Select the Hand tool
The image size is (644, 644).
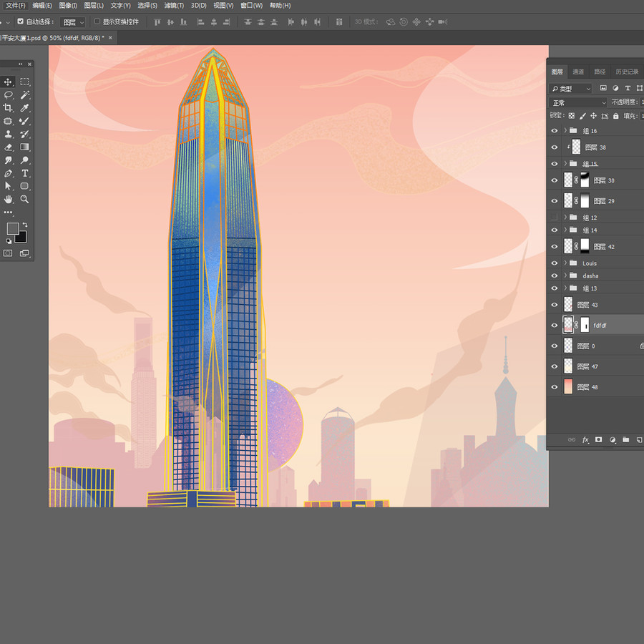(8, 199)
